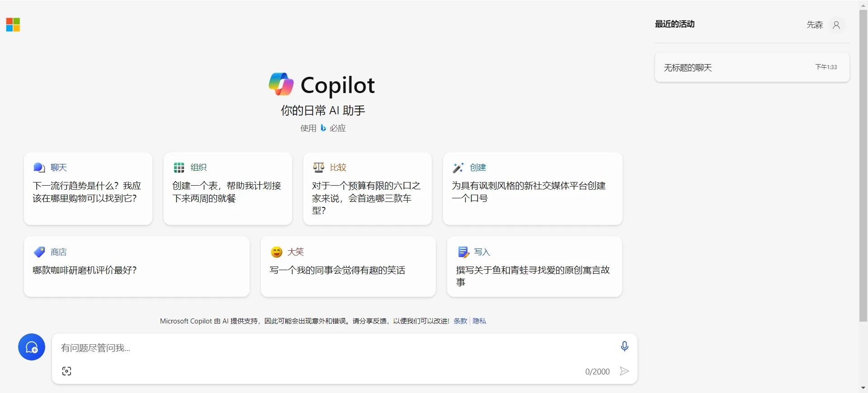Click the chat bubble icon beside 聊天
The image size is (868, 393).
[39, 168]
